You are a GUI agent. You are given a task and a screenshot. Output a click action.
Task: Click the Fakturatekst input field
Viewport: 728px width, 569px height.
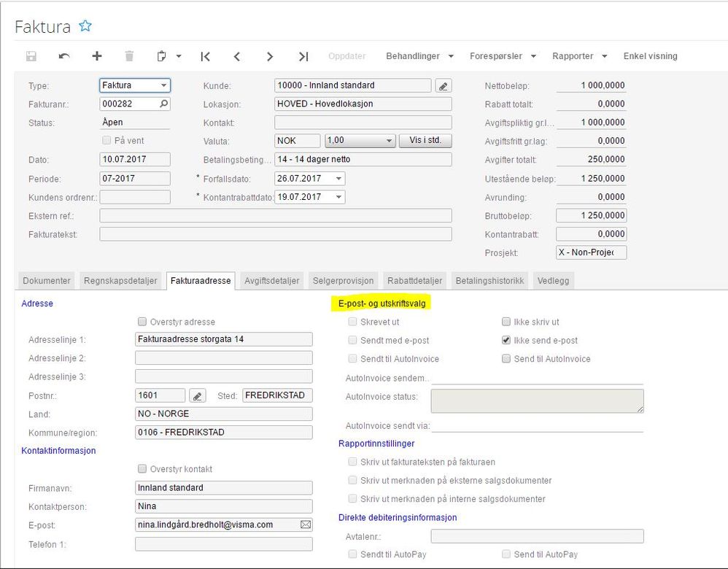coord(275,234)
